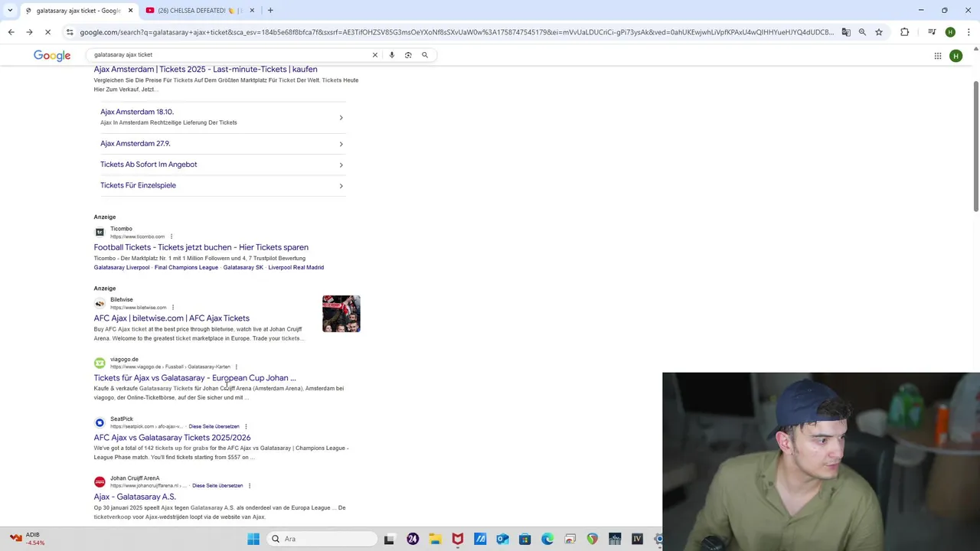Viewport: 980px width, 551px height.
Task: Click the zoom magnifier in address bar
Action: [x=862, y=32]
